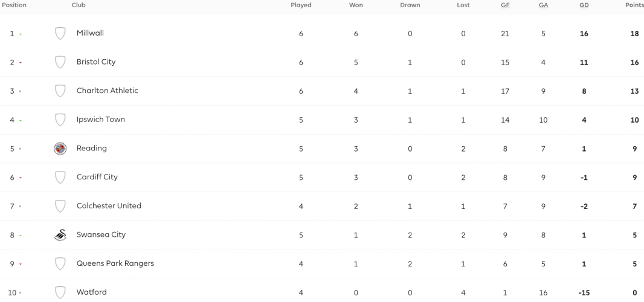The width and height of the screenshot is (644, 302).
Task: Click the Played column header
Action: click(x=301, y=5)
